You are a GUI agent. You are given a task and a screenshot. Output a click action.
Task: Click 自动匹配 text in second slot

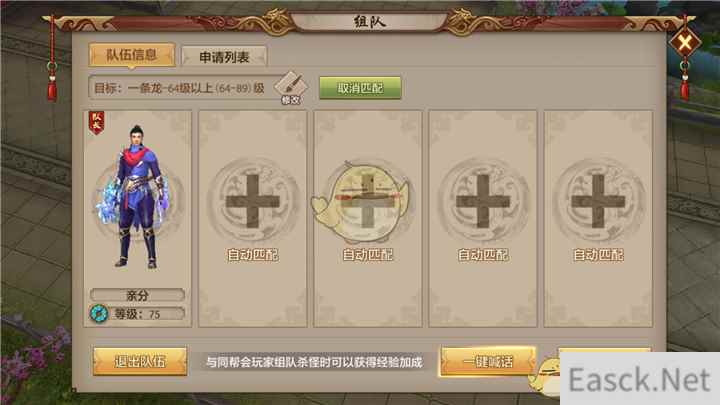click(253, 255)
